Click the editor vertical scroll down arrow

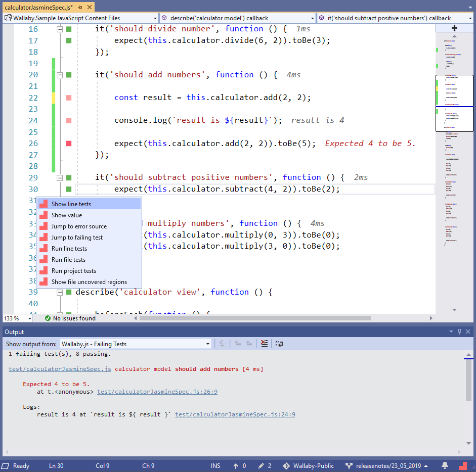pos(454,310)
